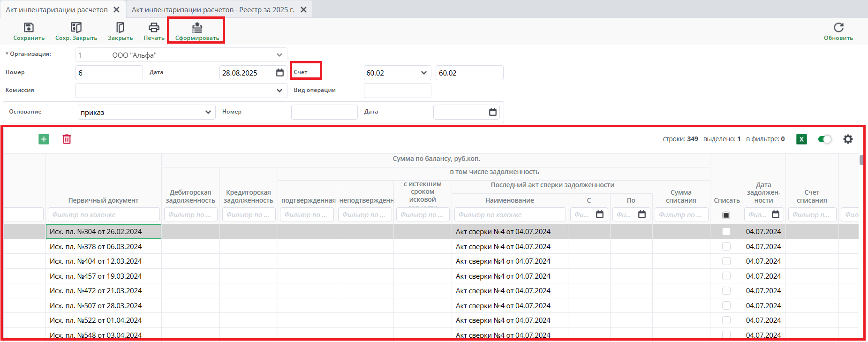Click the Номер input field with 6
The height and width of the screenshot is (342, 868).
109,73
